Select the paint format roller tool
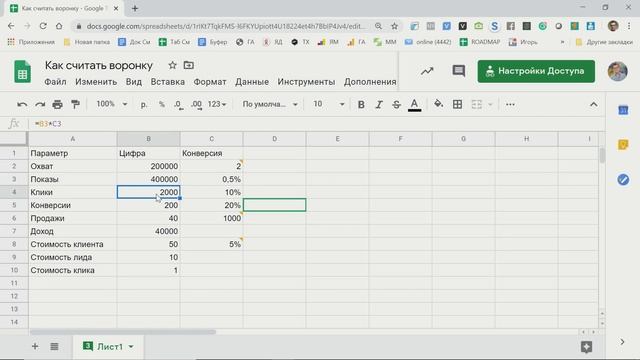The height and width of the screenshot is (360, 640). coord(75,104)
